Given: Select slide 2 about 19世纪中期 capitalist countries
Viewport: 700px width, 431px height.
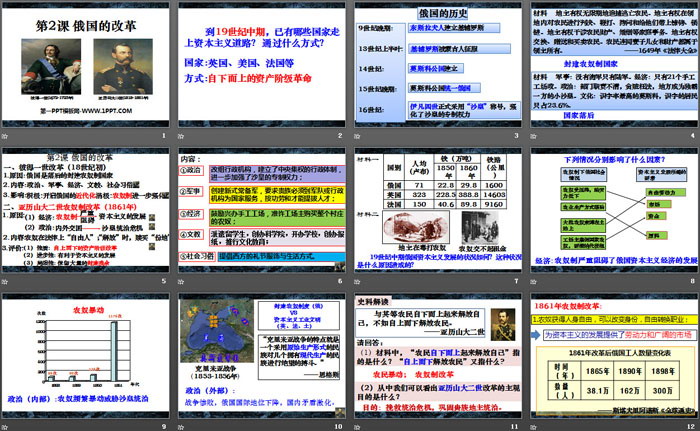Looking at the screenshot, I should point(263,60).
